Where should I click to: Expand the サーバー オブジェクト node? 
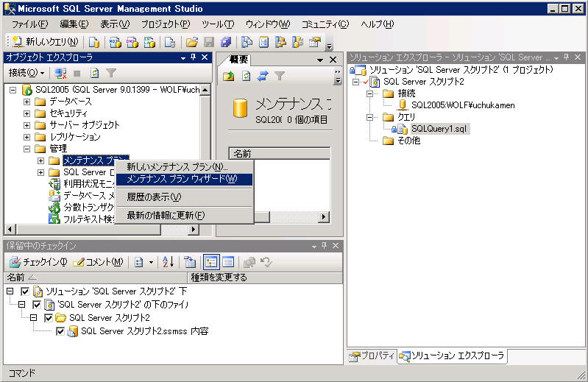tap(26, 125)
